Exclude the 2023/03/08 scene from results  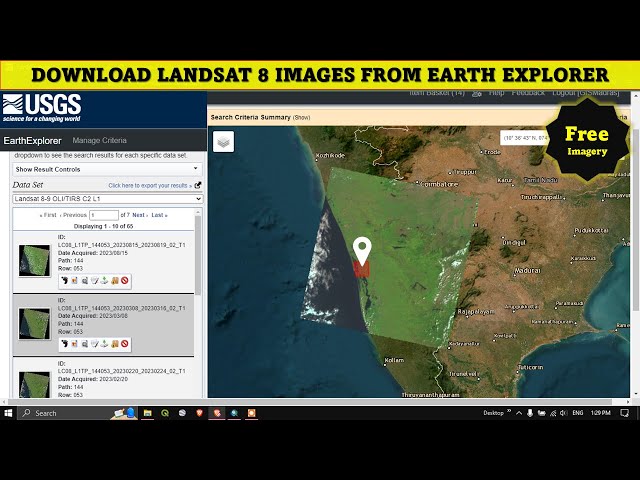coord(124,344)
